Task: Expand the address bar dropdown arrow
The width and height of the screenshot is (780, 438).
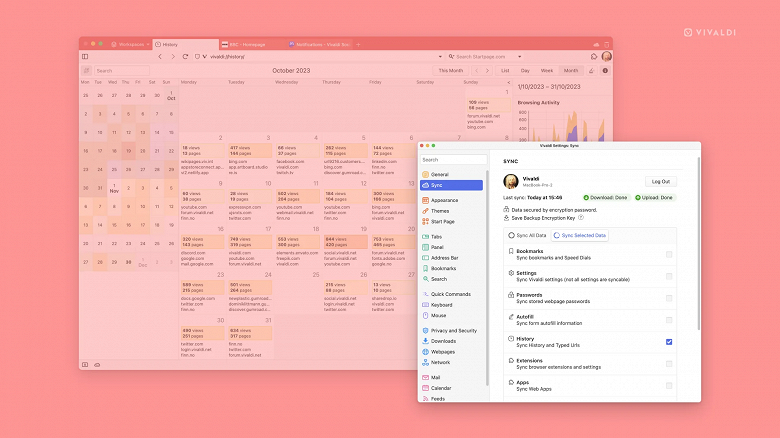Action: click(440, 57)
